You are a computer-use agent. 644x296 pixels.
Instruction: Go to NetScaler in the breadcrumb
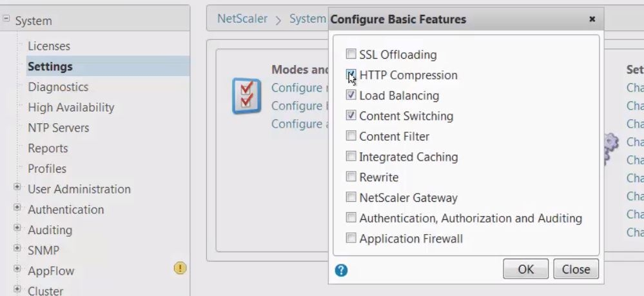[242, 19]
